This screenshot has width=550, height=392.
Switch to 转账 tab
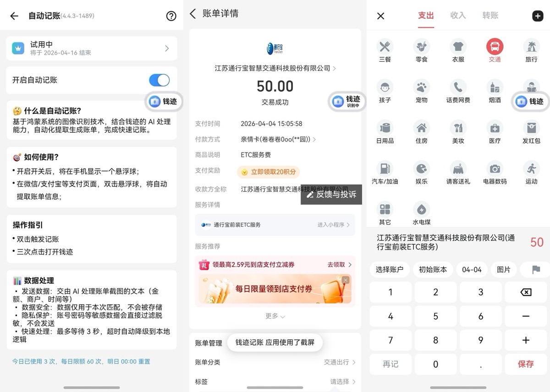[x=490, y=16]
